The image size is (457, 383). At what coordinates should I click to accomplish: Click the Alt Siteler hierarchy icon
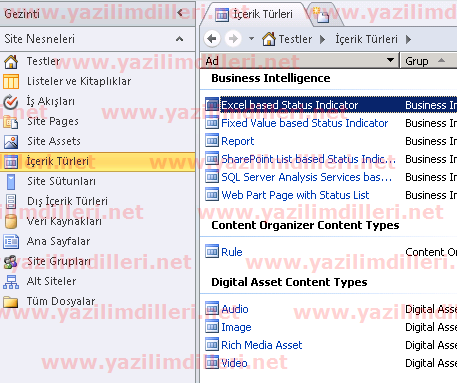(11, 282)
